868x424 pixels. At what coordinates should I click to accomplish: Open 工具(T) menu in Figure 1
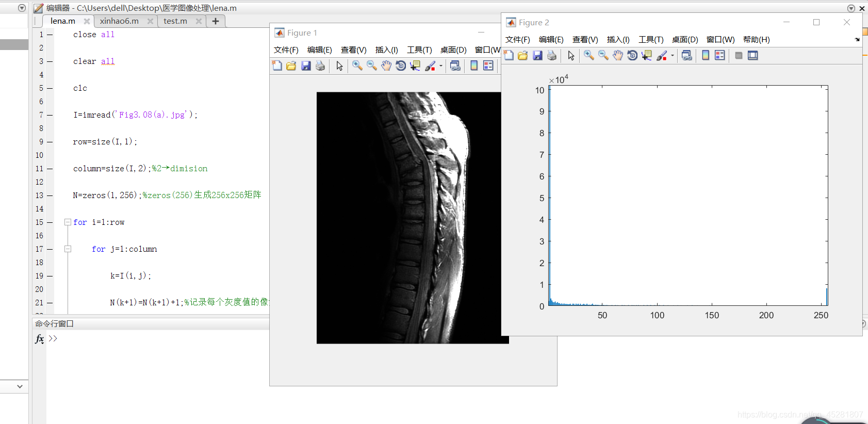tap(419, 50)
